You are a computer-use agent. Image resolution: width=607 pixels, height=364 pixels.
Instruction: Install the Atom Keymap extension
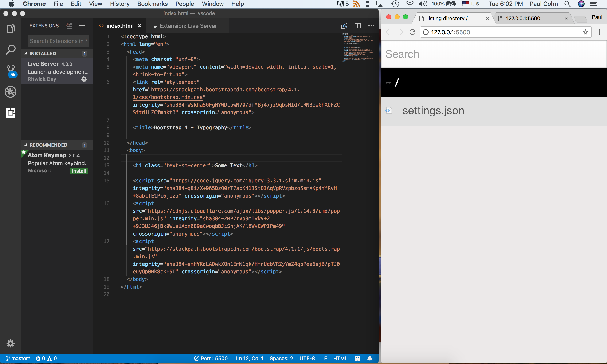point(79,171)
